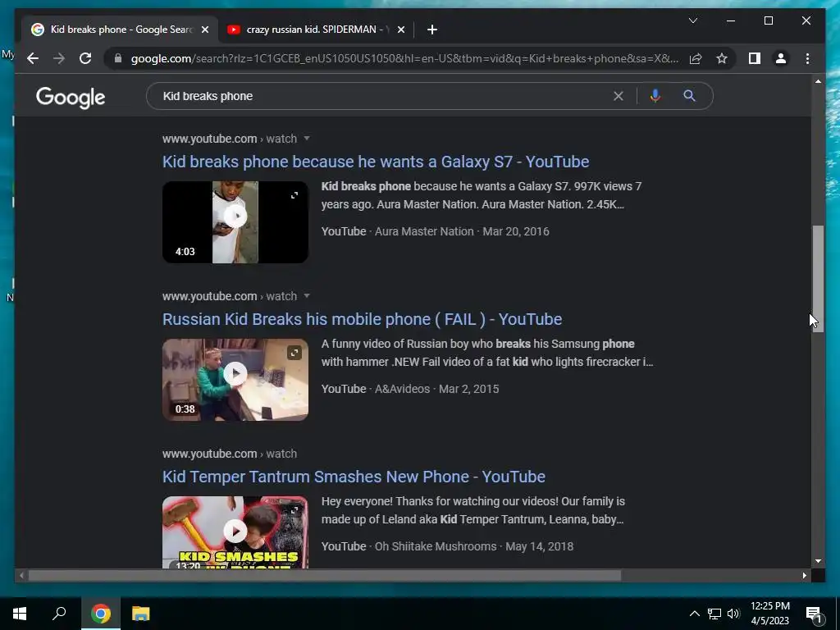
Task: View site info via lock icon
Action: point(118,58)
